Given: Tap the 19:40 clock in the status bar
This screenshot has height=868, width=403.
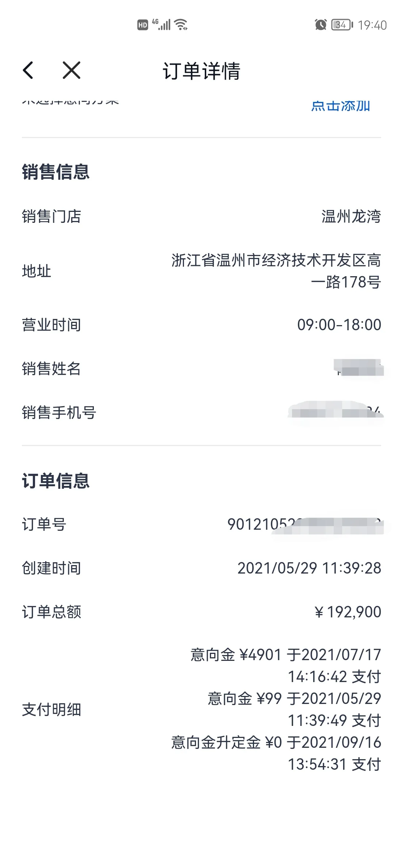Looking at the screenshot, I should (372, 25).
